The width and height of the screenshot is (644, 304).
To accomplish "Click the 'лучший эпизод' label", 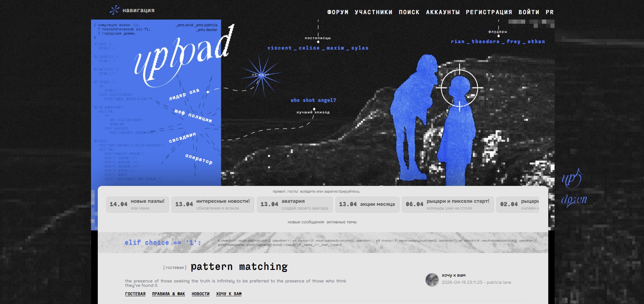I will coord(313,112).
